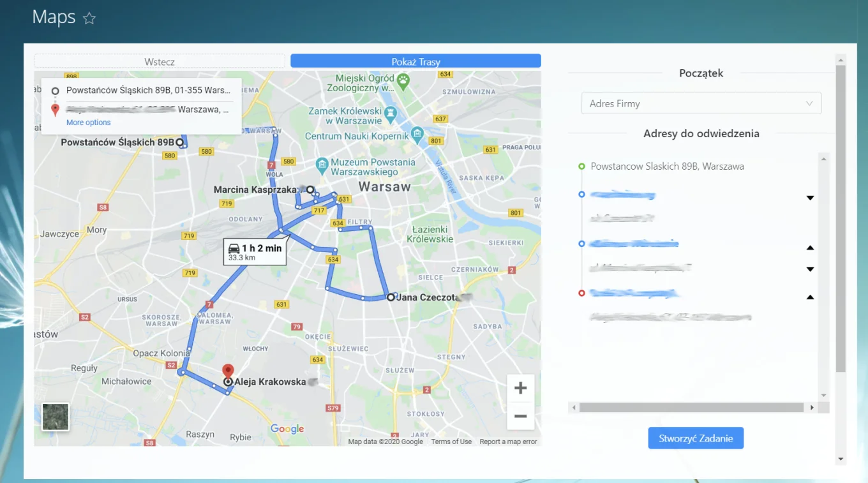Move the second blurred address up
Image resolution: width=868 pixels, height=483 pixels.
(810, 248)
